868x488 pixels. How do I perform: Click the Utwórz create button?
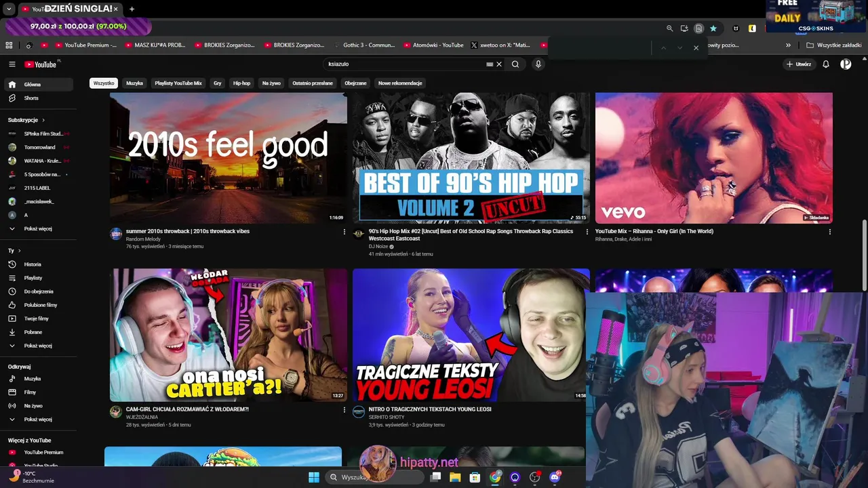[x=799, y=64]
